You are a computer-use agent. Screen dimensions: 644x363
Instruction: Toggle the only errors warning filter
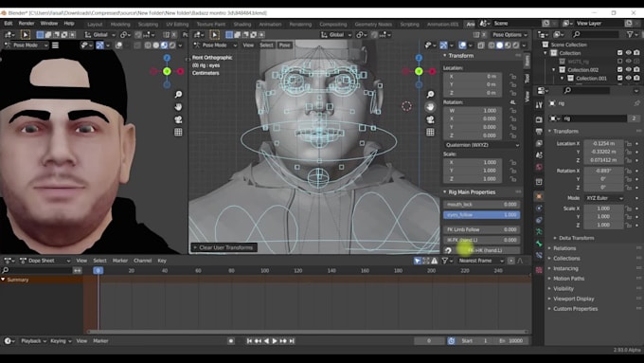[x=434, y=261]
